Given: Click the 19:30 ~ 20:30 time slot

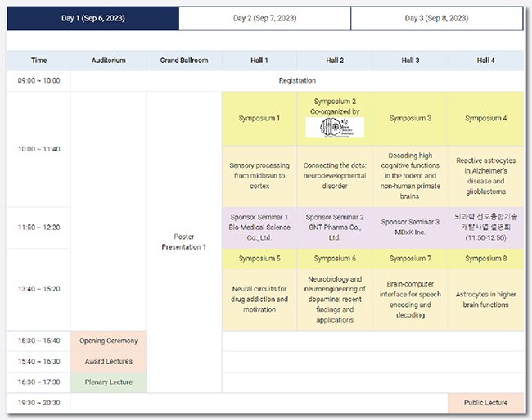Looking at the screenshot, I should 38,403.
